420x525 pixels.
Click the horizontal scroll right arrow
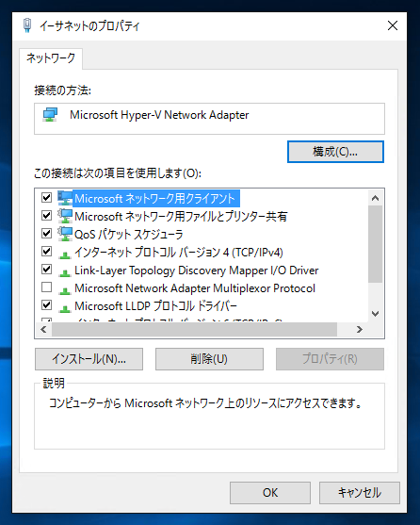click(x=360, y=330)
